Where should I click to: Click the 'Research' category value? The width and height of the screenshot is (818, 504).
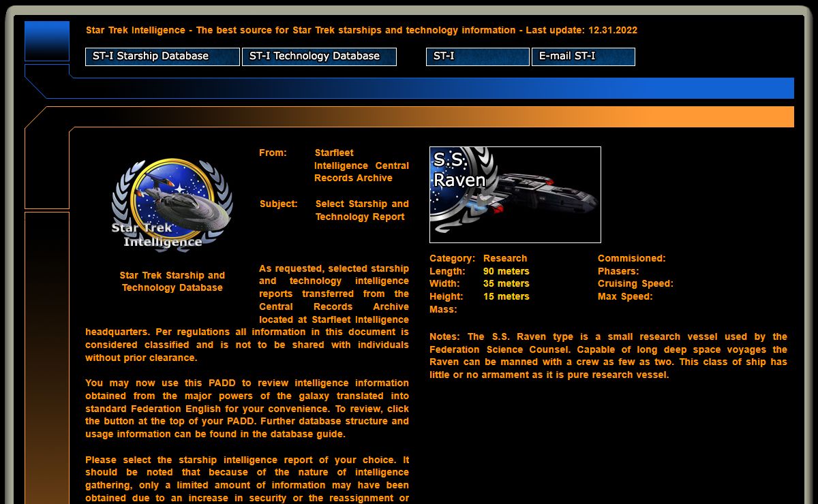tap(505, 259)
